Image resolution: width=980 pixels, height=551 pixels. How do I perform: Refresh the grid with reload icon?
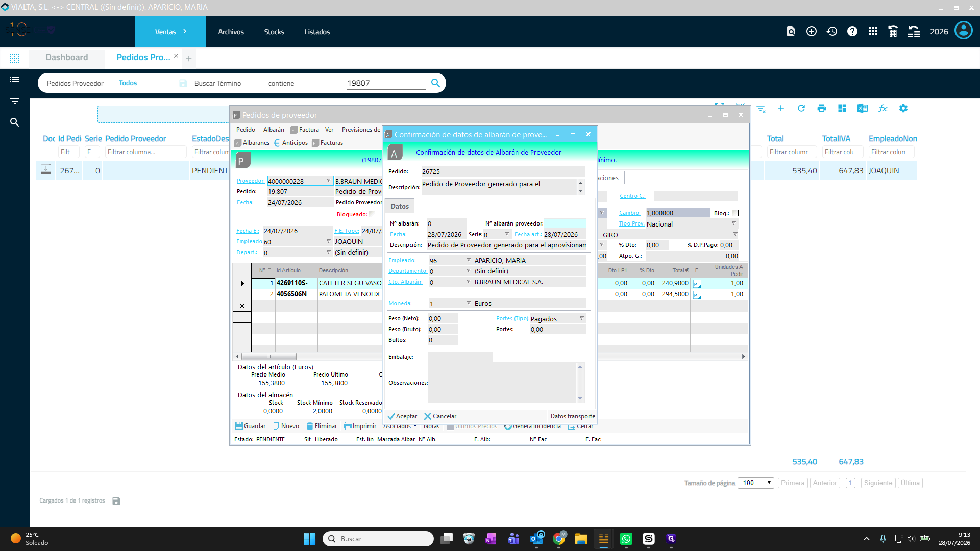click(x=801, y=108)
